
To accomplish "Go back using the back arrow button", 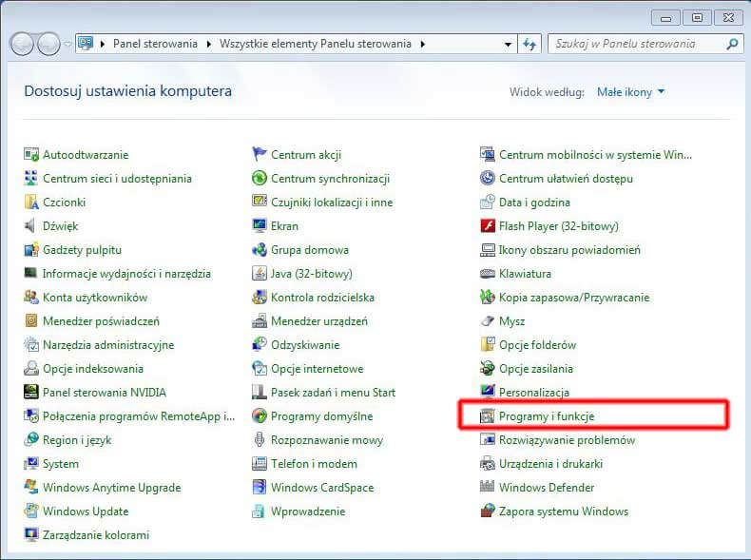I will pos(22,44).
